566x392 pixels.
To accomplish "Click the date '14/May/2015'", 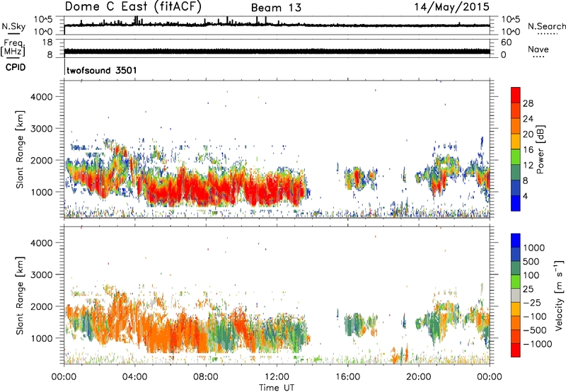I will (451, 6).
